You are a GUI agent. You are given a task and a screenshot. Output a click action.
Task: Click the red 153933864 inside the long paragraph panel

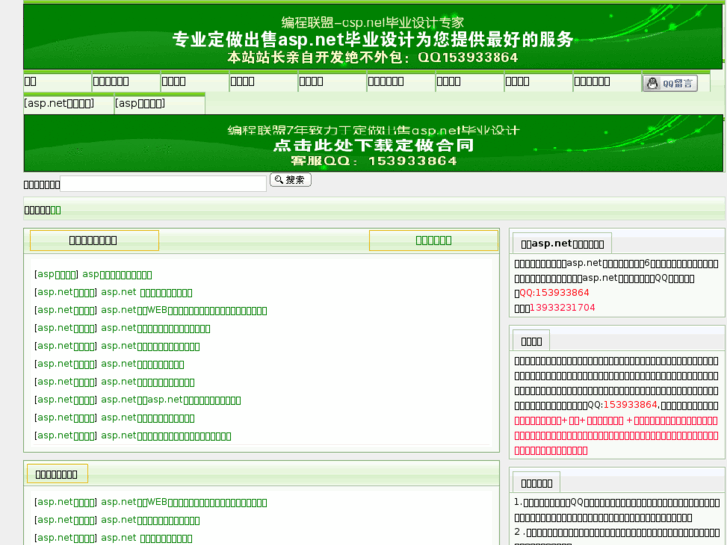coord(630,405)
